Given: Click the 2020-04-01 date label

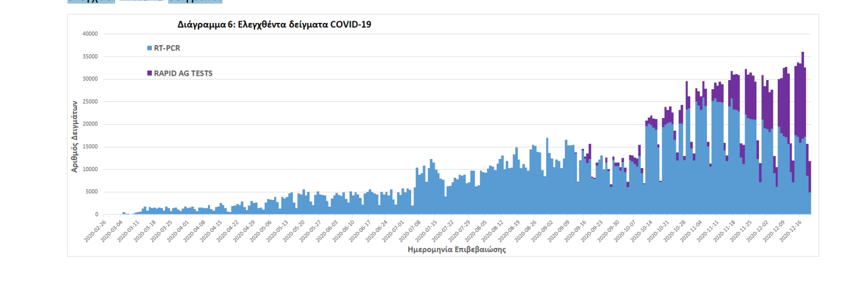Looking at the screenshot, I should [177, 231].
